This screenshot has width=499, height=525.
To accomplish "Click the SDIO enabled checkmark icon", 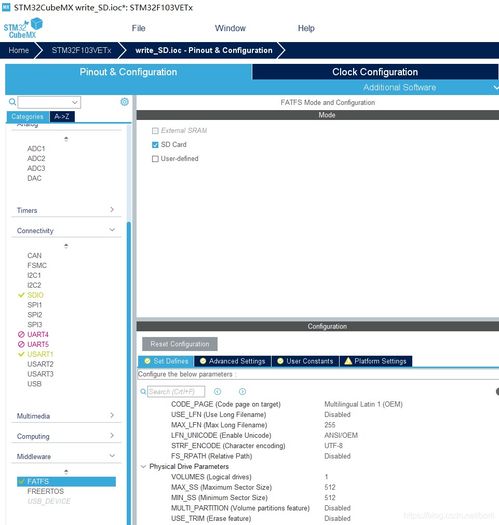I will click(21, 295).
